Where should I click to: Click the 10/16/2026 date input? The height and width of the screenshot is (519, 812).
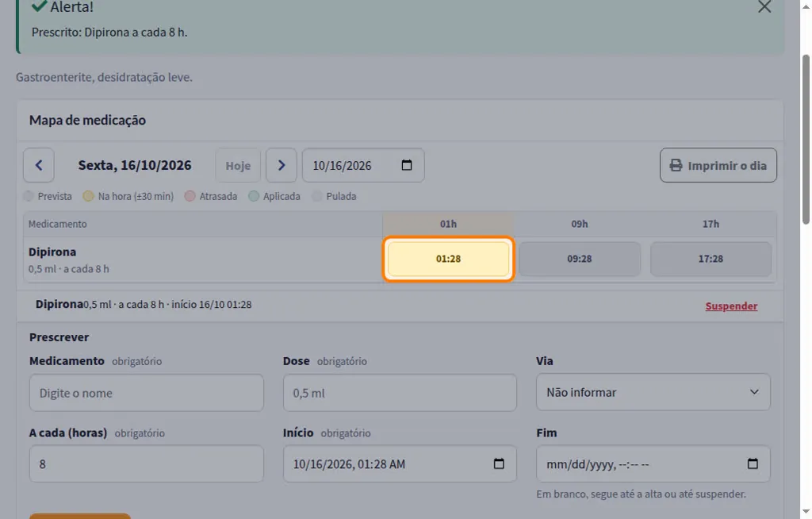363,165
